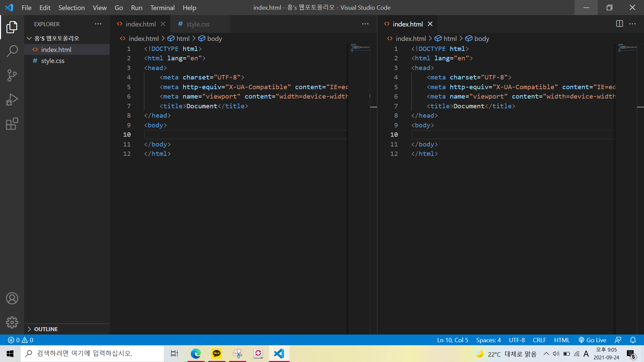
Task: Click html breadcrumb in left editor
Action: pyautogui.click(x=179, y=39)
